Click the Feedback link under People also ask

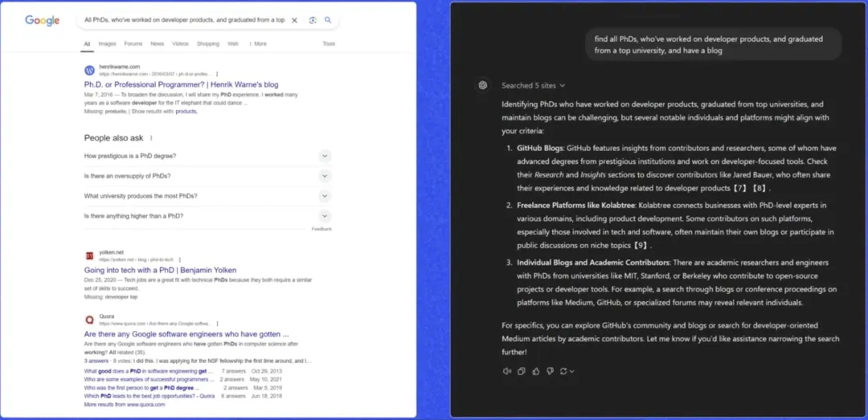(x=321, y=229)
